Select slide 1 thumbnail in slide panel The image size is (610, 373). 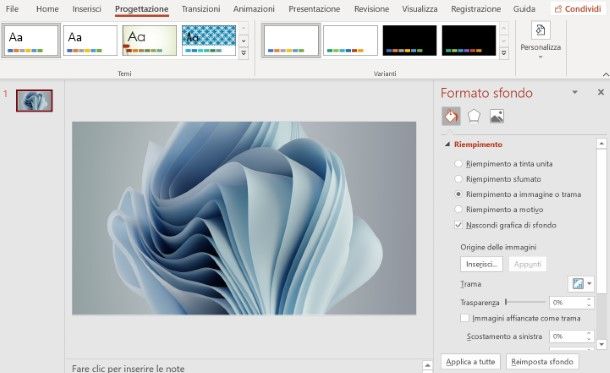(34, 100)
